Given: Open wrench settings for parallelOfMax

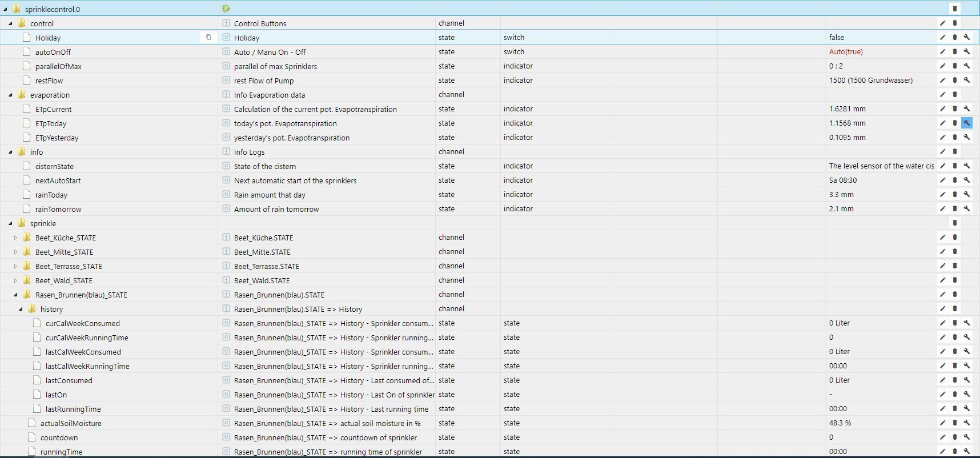Looking at the screenshot, I should [x=967, y=66].
